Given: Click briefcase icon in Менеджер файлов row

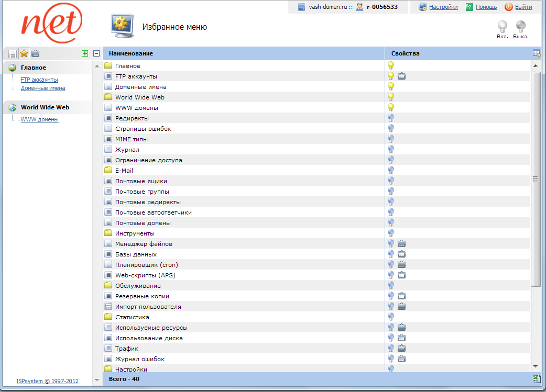Looking at the screenshot, I should (x=401, y=244).
